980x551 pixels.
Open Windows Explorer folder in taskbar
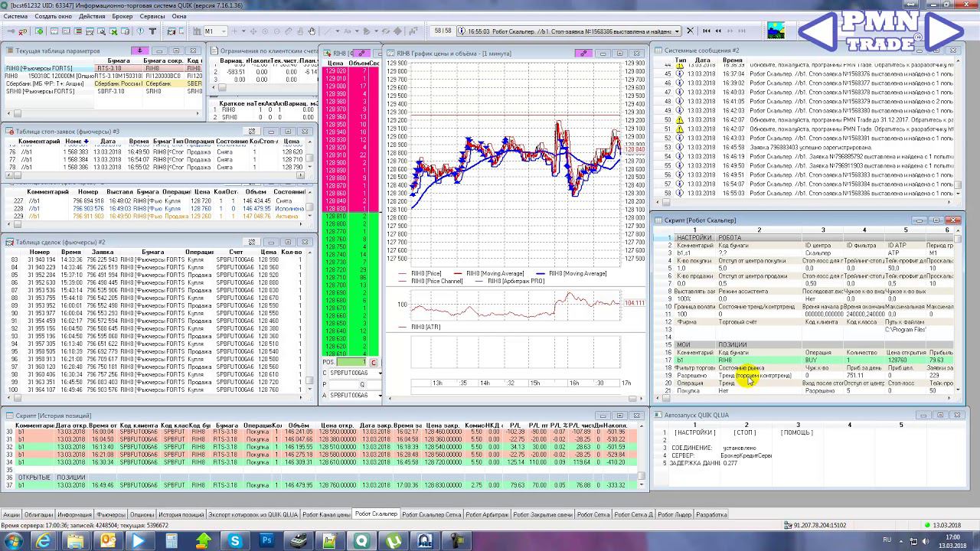click(x=77, y=541)
